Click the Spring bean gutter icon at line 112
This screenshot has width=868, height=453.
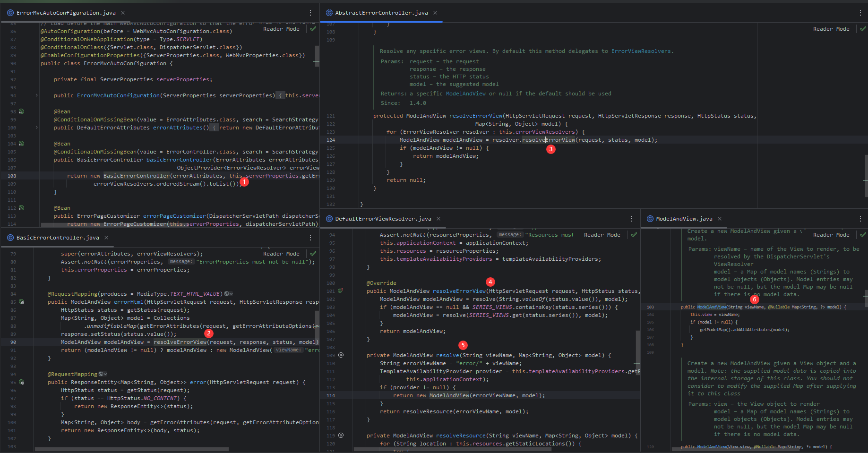point(21,208)
